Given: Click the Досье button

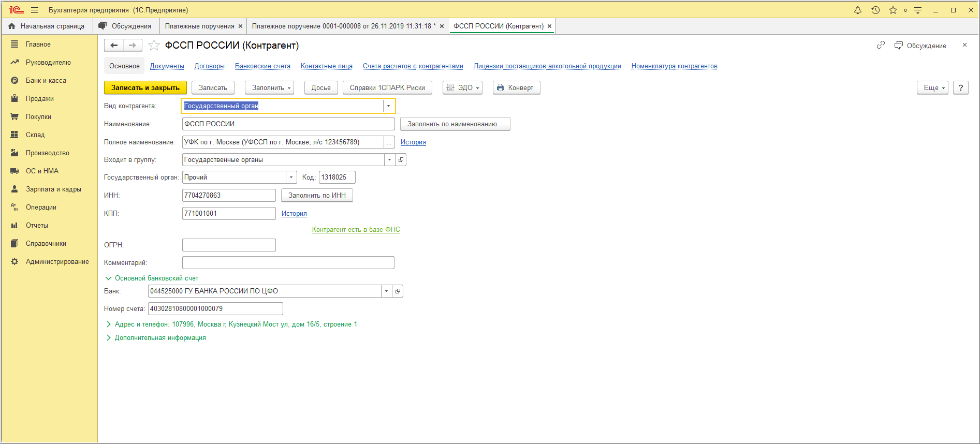Looking at the screenshot, I should [321, 88].
